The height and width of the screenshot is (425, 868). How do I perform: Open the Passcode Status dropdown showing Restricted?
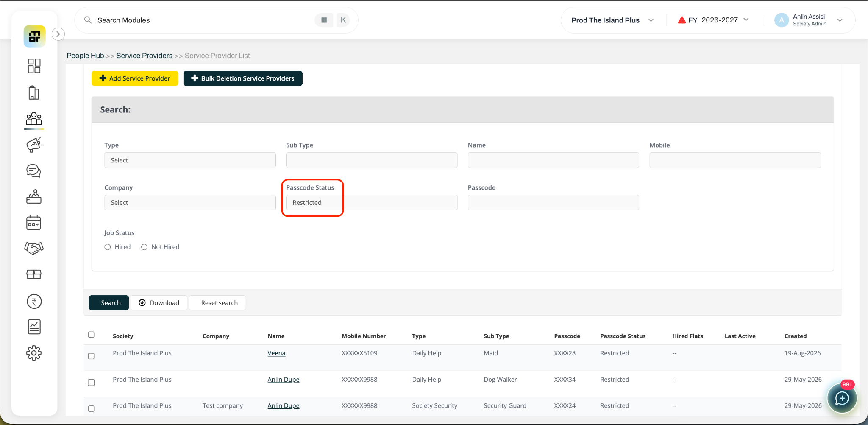(372, 203)
